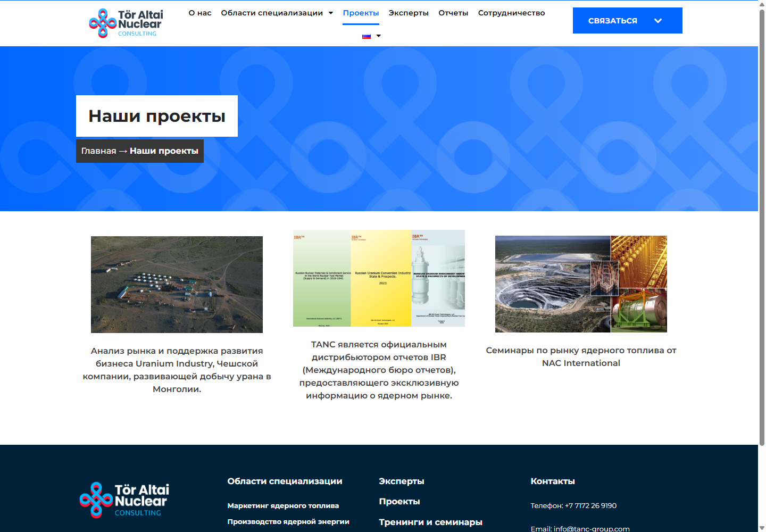Click the Наши проекты breadcrumb text
This screenshot has height=532, width=766.
(164, 151)
